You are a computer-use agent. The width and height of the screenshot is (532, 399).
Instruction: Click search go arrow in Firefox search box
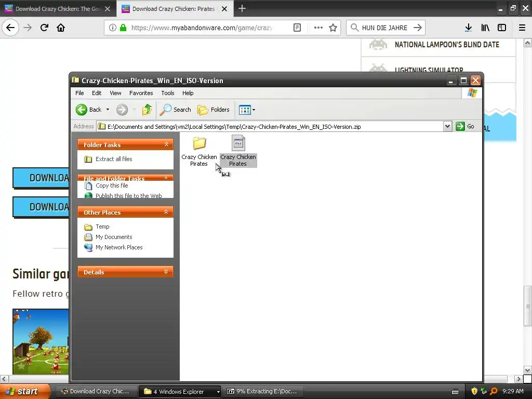(418, 28)
